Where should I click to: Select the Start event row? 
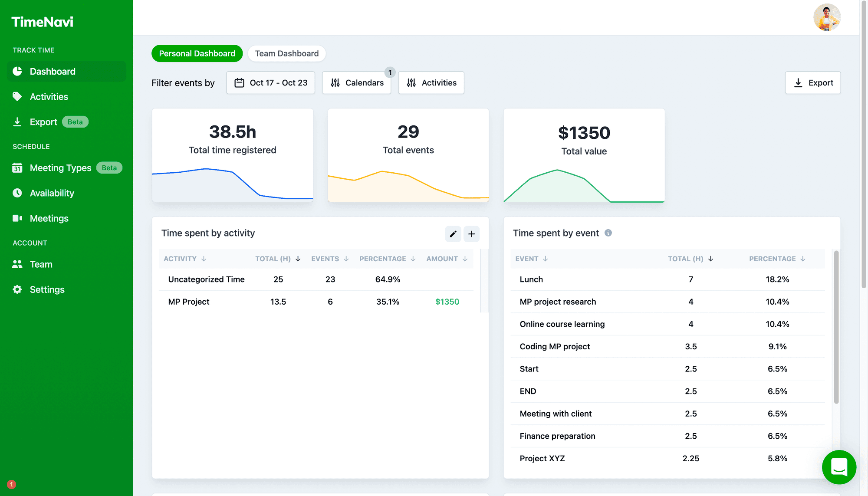tap(667, 369)
